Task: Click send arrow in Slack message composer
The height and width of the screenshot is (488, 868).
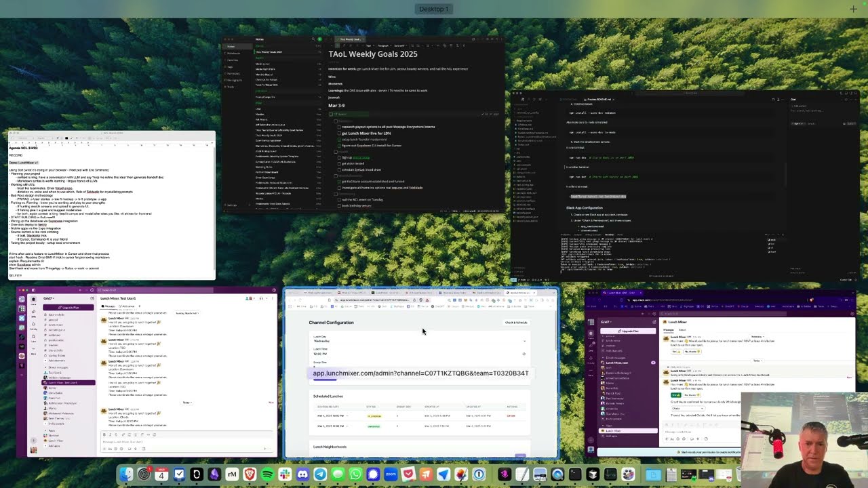Action: pyautogui.click(x=267, y=447)
